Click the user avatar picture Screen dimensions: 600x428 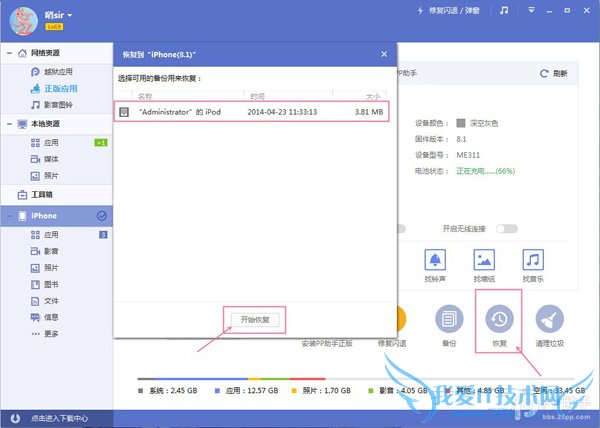tap(24, 21)
